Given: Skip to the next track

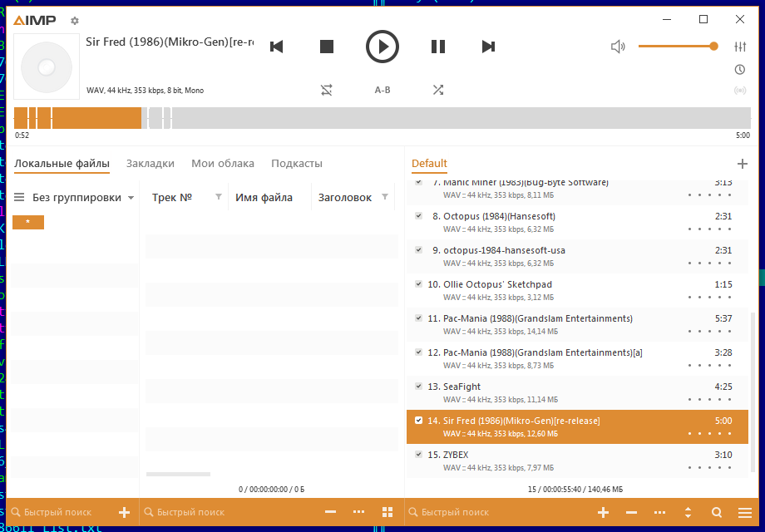Looking at the screenshot, I should tap(489, 47).
